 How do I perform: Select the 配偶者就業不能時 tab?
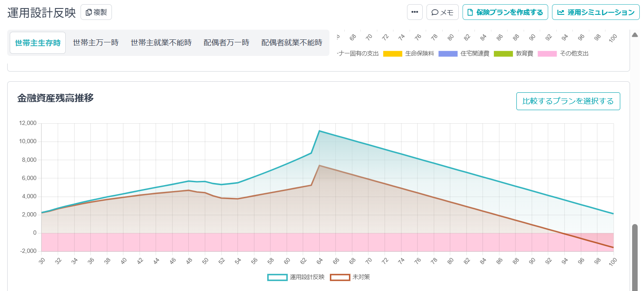[x=292, y=43]
